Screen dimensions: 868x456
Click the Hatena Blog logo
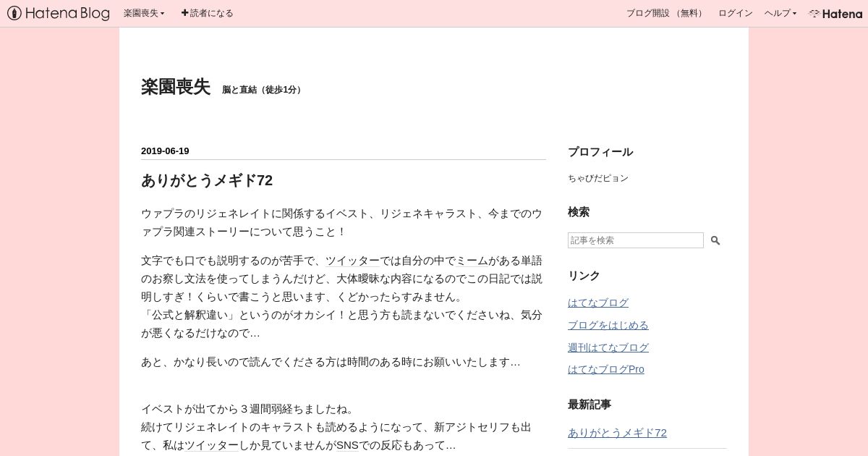[59, 13]
